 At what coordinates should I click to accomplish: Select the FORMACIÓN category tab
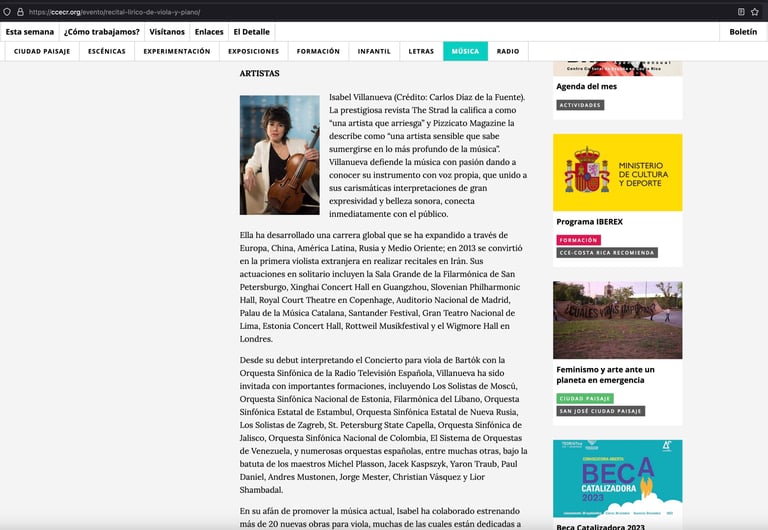tap(318, 51)
